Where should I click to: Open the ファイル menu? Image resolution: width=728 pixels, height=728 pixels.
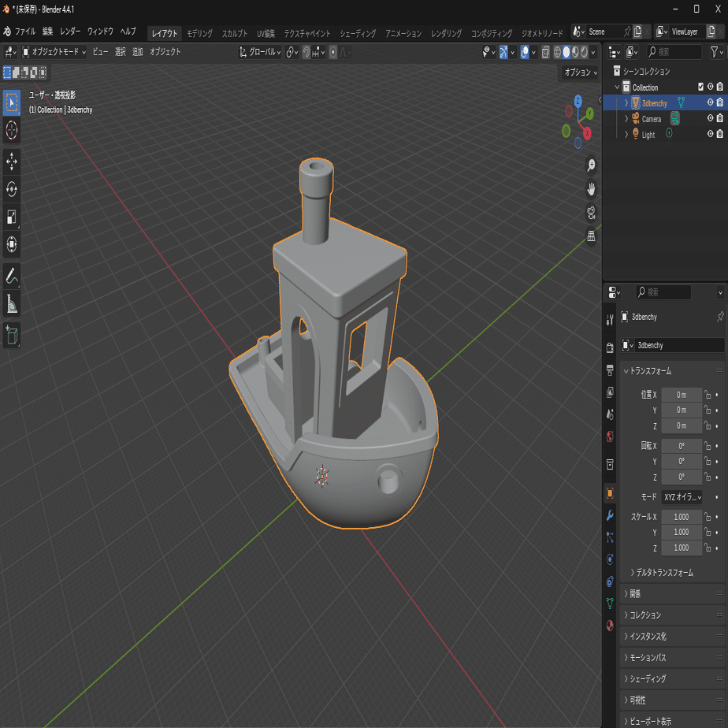pyautogui.click(x=25, y=32)
